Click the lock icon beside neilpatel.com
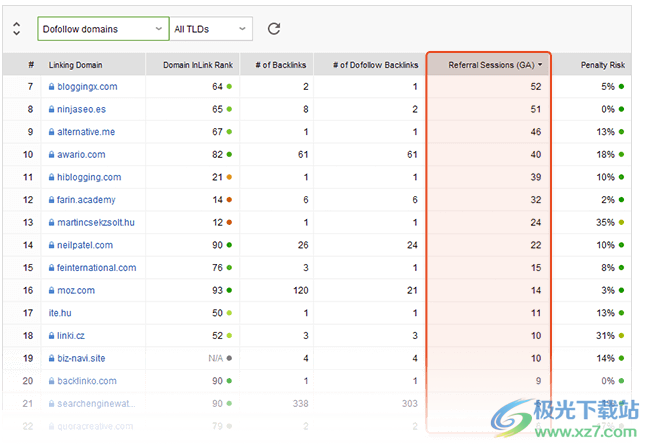Screen dimensions: 650x448 [51, 245]
